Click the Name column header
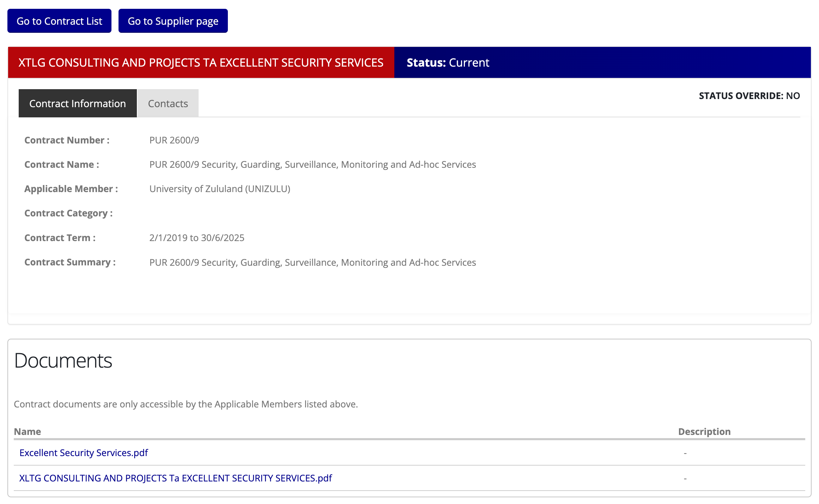 point(28,432)
